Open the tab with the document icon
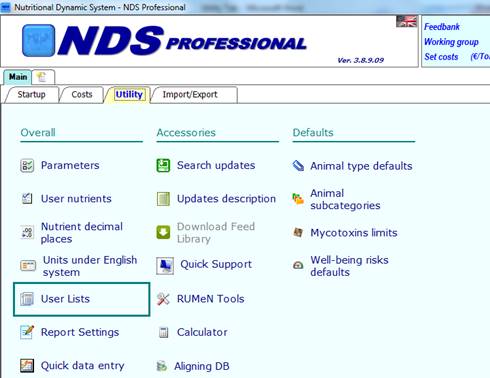The height and width of the screenshot is (378, 490). tap(43, 77)
